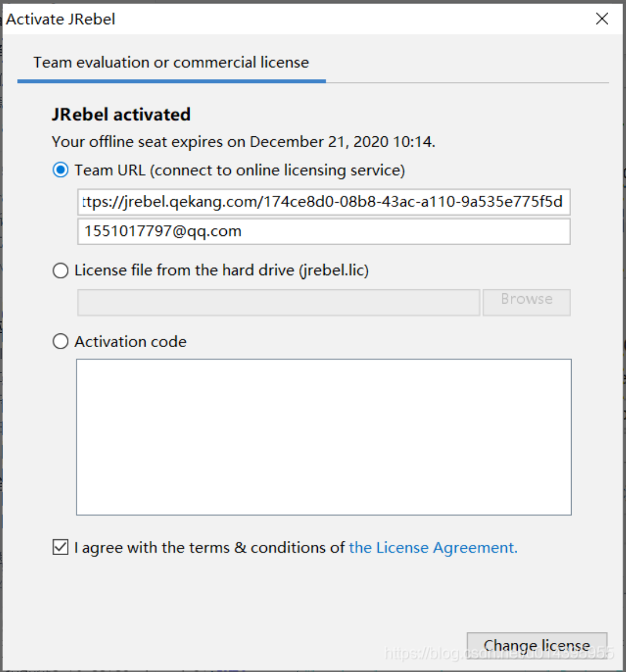Image resolution: width=626 pixels, height=672 pixels.
Task: Click the jrebel.qekang.com team URL field
Action: pos(324,202)
